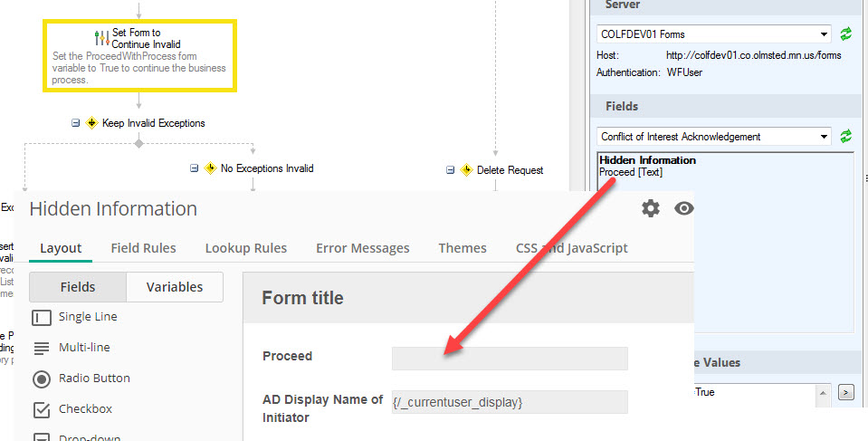868x441 pixels.
Task: Click the True value text box
Action: (756, 395)
